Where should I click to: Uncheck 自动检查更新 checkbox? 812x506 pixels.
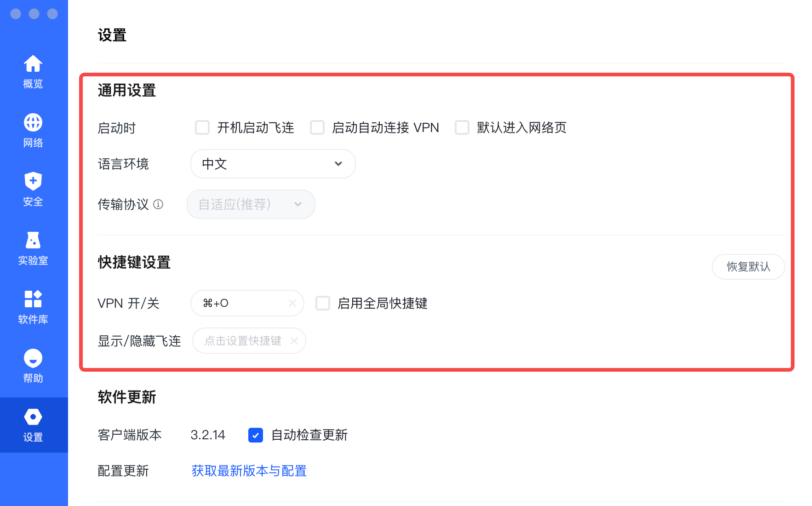pos(256,435)
